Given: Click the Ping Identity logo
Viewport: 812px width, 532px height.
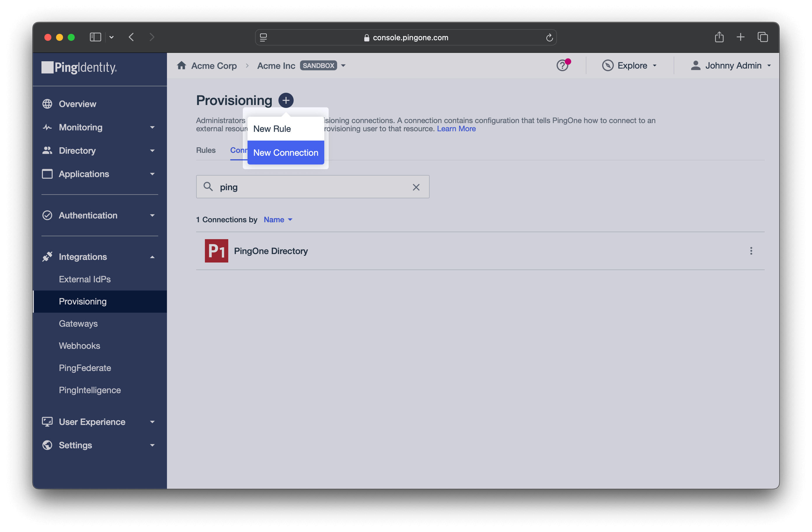Looking at the screenshot, I should coord(79,67).
